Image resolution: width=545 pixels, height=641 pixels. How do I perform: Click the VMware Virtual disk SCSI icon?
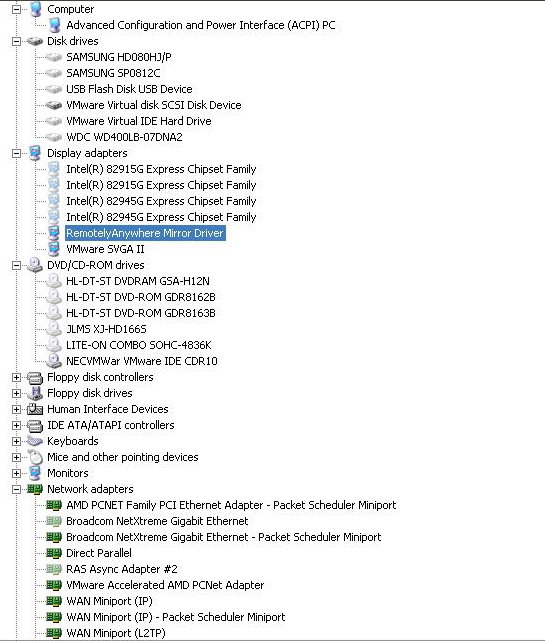pos(54,105)
